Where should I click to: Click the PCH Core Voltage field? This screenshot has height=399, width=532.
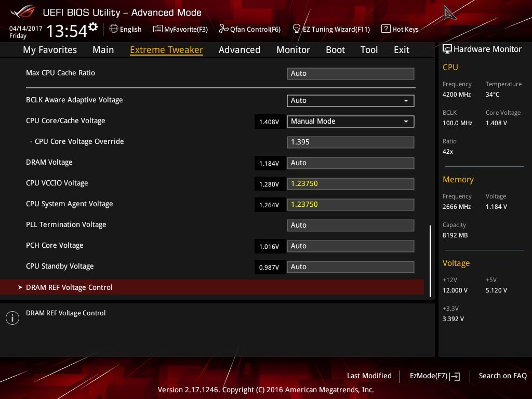(x=351, y=246)
